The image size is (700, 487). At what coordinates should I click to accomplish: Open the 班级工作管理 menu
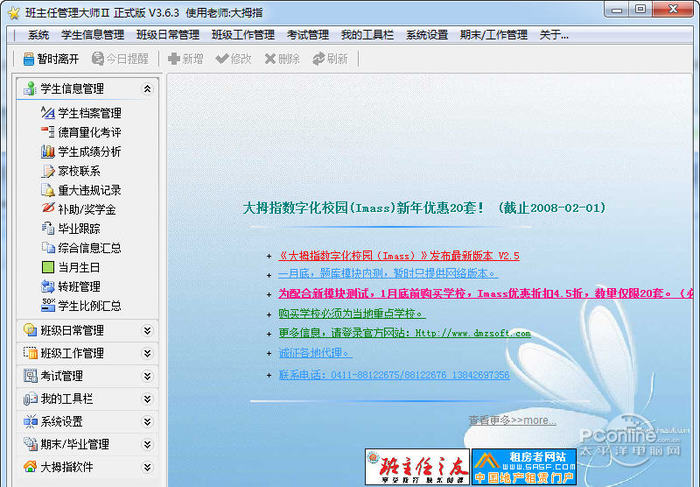(243, 35)
